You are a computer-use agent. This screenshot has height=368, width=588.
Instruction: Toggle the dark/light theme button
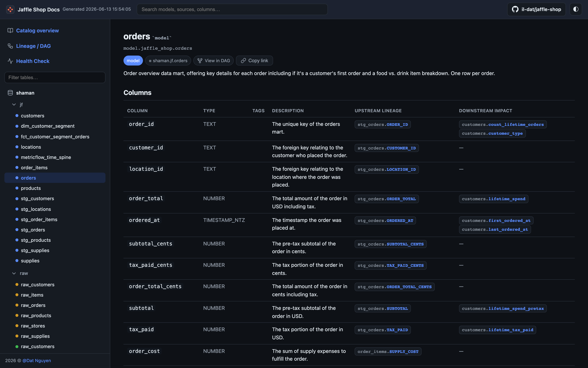(x=576, y=9)
